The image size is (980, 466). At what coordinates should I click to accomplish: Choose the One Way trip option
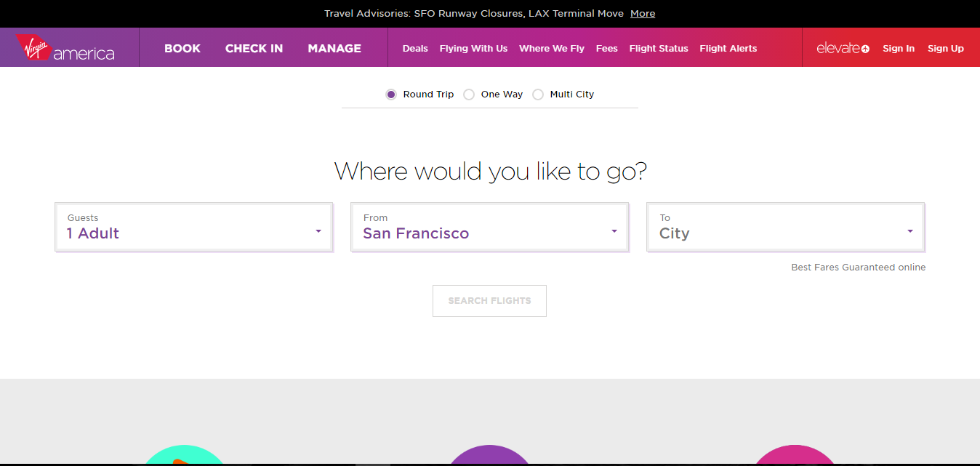point(469,95)
